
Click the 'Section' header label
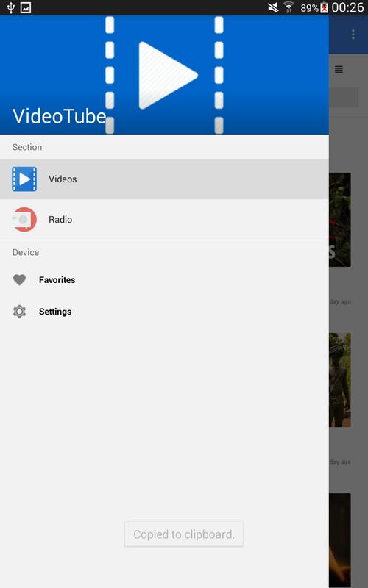[x=27, y=147]
